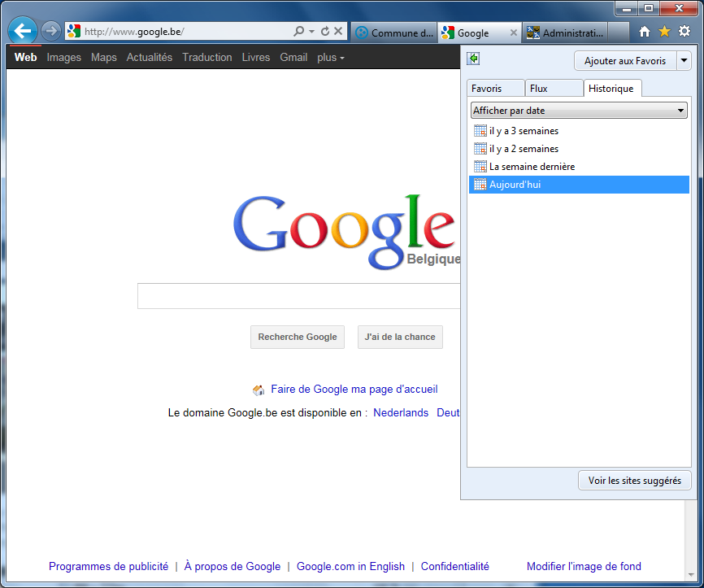Screen dimensions: 704x588
Task: Open the 'Nederlands' language link
Action: (401, 413)
